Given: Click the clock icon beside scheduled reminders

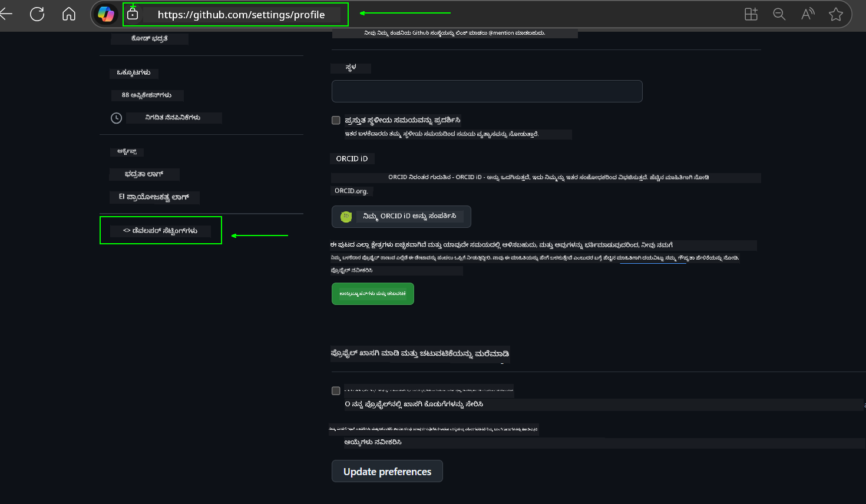Looking at the screenshot, I should (x=116, y=118).
